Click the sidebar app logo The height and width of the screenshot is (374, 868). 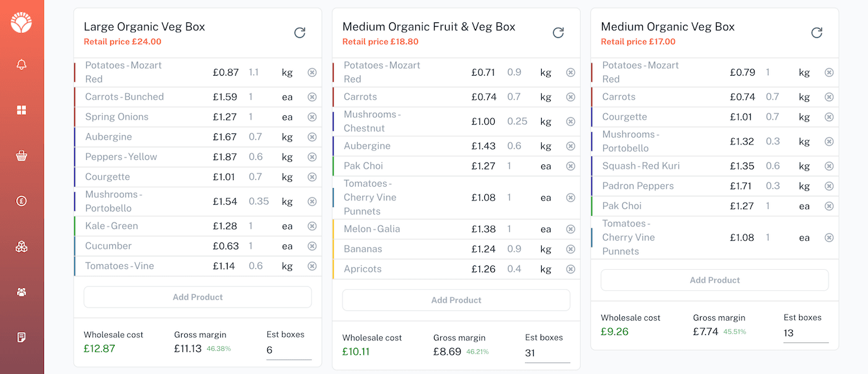tap(22, 23)
